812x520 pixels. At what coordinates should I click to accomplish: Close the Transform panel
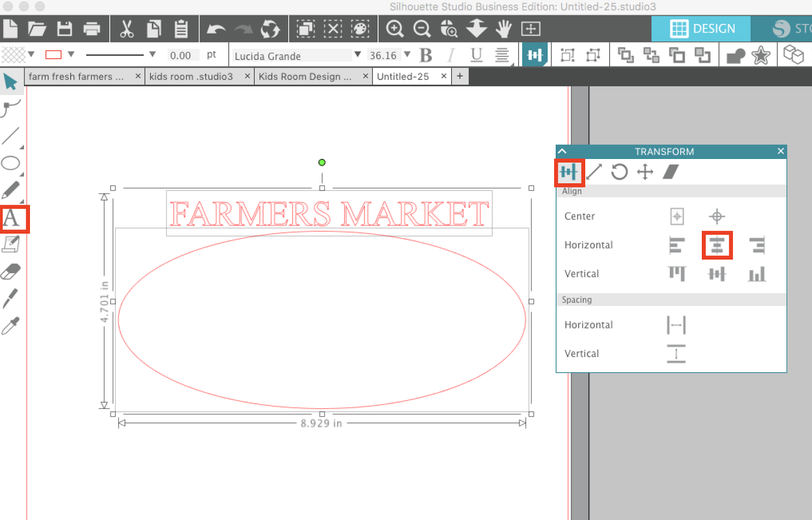[x=781, y=151]
